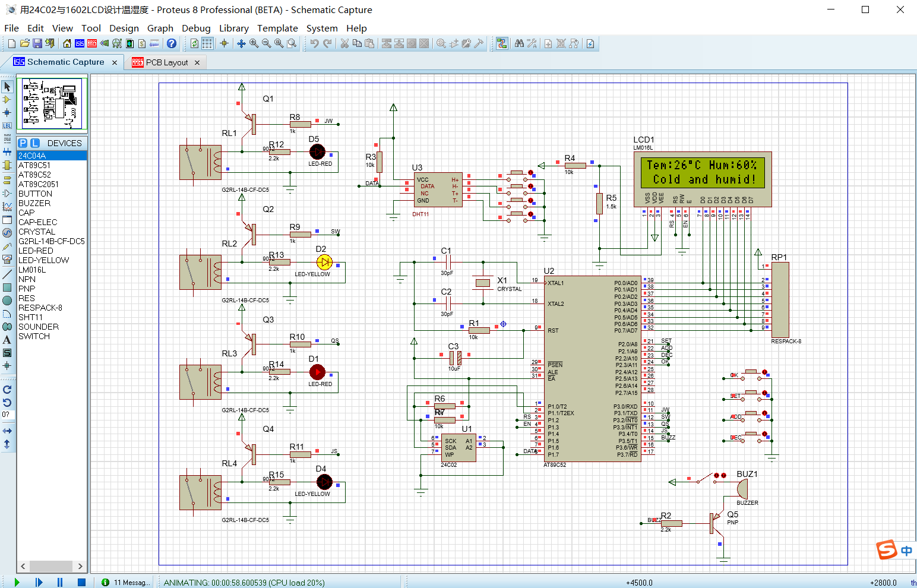Open the Edit menu
Viewport: 917px width, 588px height.
pyautogui.click(x=36, y=28)
